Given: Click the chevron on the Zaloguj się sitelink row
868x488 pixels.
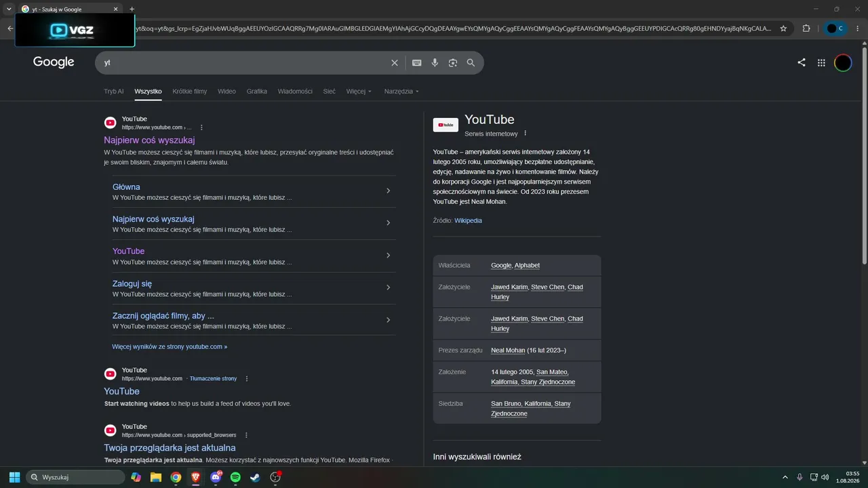Looking at the screenshot, I should click(388, 287).
